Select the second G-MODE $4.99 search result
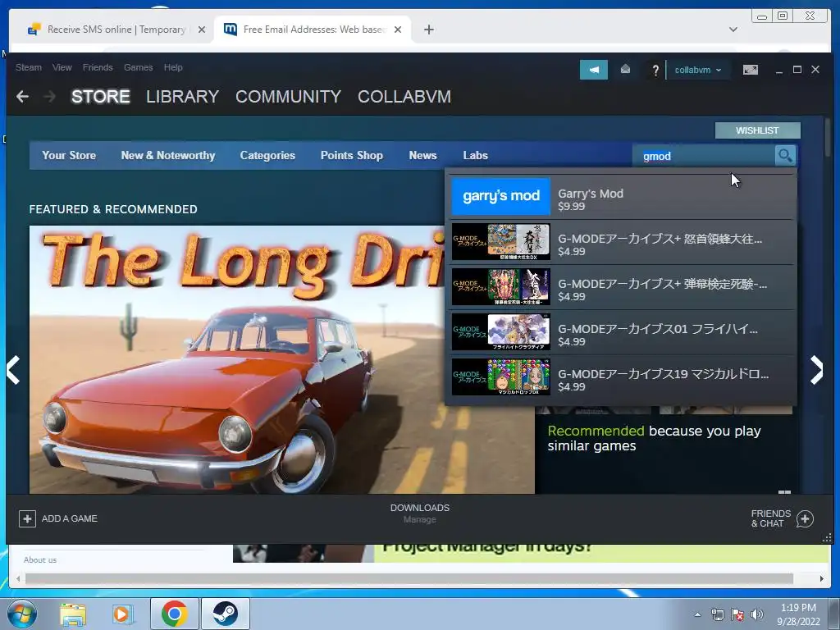840x630 pixels. [x=622, y=287]
